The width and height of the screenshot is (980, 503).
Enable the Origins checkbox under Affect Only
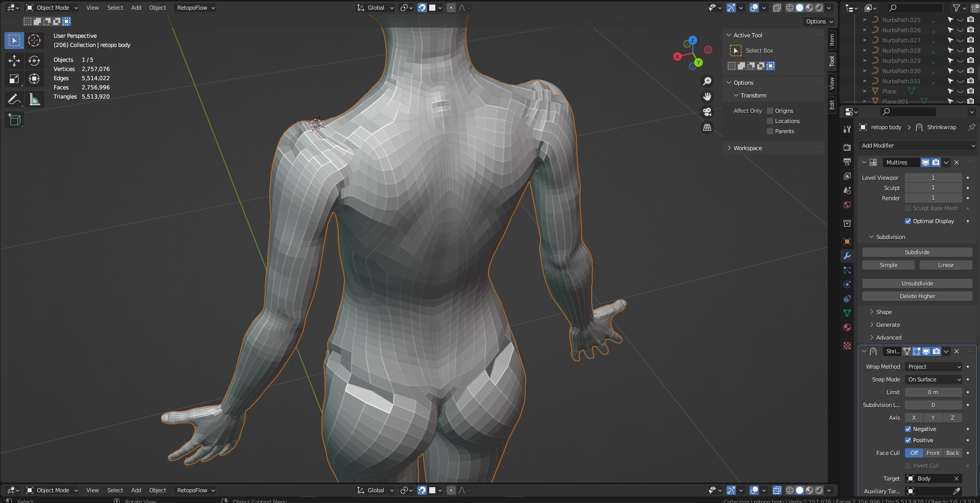click(x=770, y=111)
